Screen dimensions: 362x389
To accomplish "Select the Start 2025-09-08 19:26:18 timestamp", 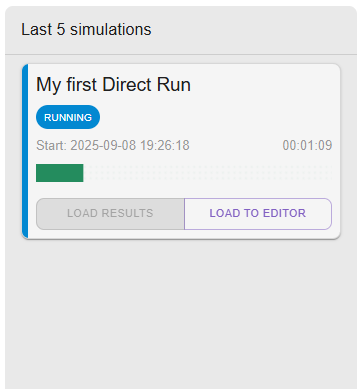I will 113,145.
